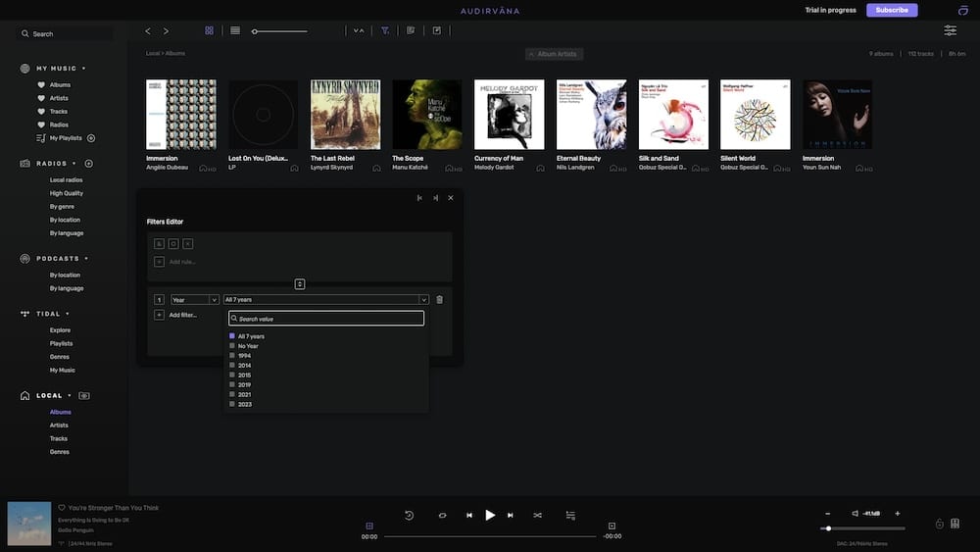The width and height of the screenshot is (980, 552).
Task: Check the 2014 year option
Action: (x=232, y=365)
